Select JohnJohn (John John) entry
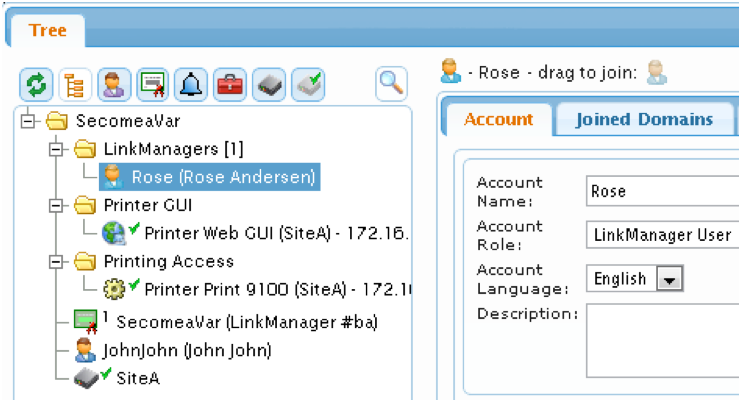The image size is (746, 407). pos(187,350)
